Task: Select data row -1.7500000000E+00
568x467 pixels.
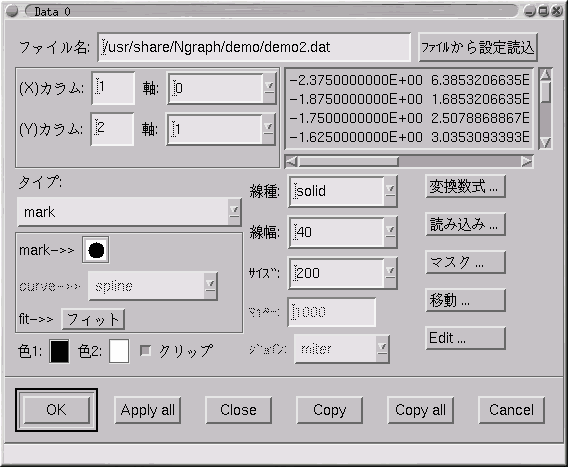Action: click(409, 118)
